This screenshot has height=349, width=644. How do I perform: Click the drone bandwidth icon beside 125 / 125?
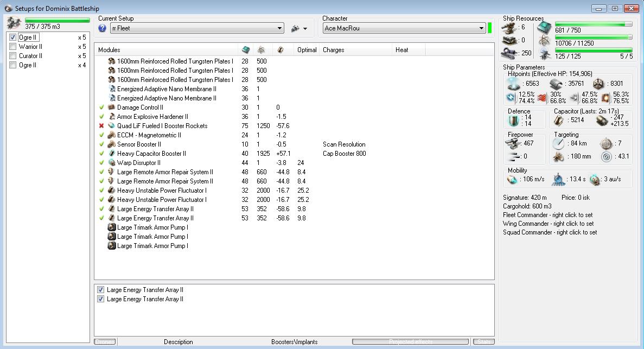click(x=545, y=54)
